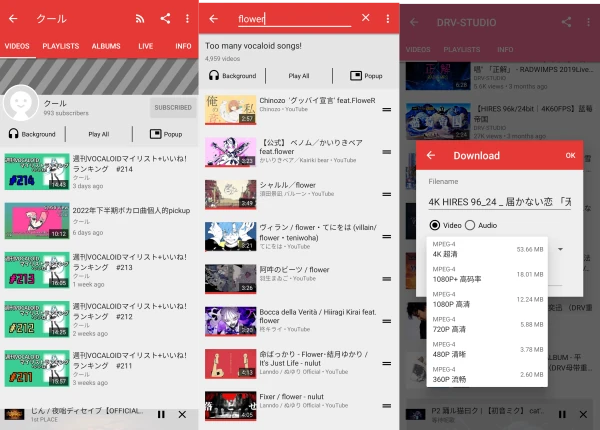Viewport: 600px width, 430px height.
Task: Choose MPEG-4 1080P 高清 quality
Action: pos(487,300)
